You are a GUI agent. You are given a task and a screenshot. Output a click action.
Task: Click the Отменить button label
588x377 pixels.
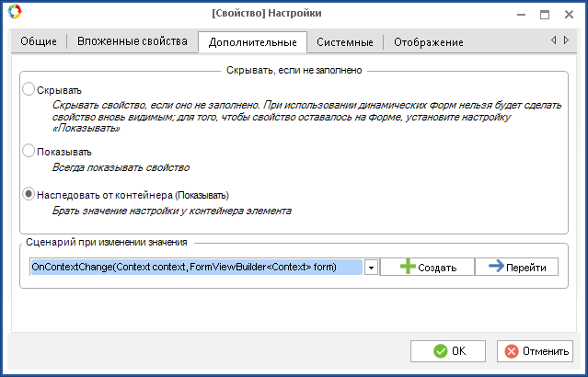coord(546,351)
